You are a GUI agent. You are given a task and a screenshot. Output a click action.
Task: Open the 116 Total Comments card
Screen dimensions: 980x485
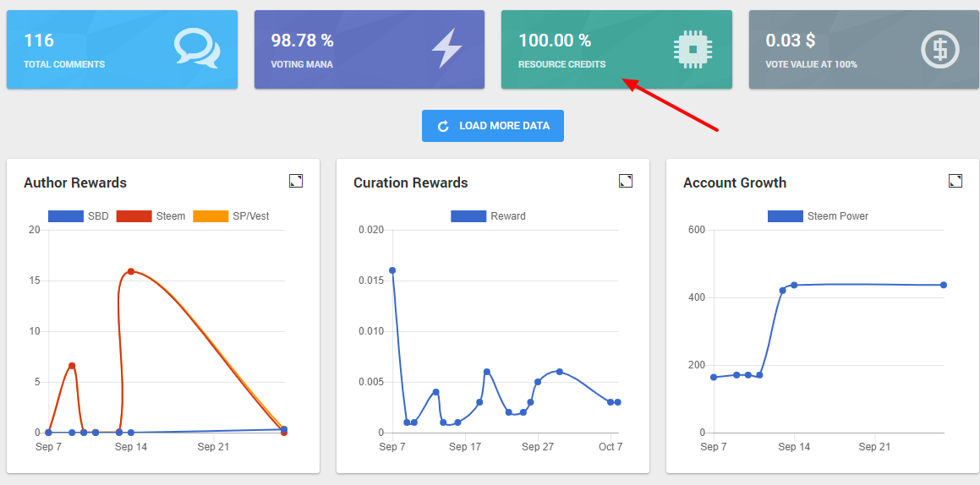point(122,49)
